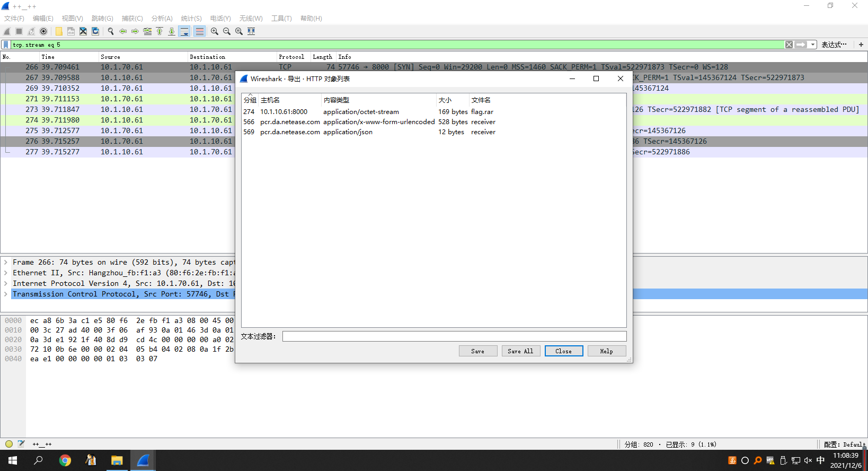Sort objects by 主机名 column header
The width and height of the screenshot is (868, 471).
pos(290,100)
